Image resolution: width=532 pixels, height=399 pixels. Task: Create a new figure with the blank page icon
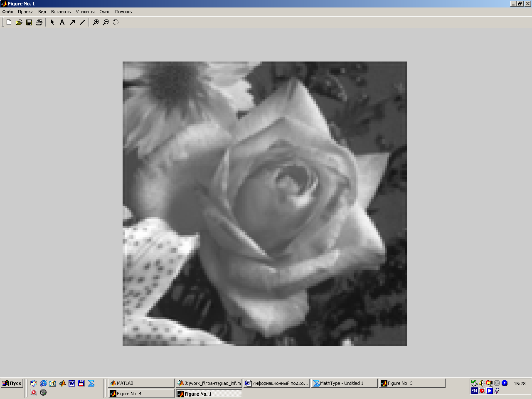(x=9, y=22)
